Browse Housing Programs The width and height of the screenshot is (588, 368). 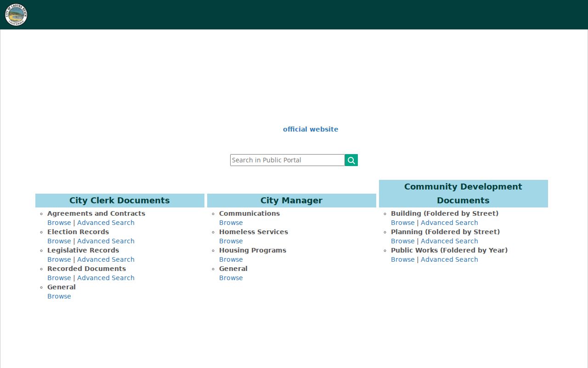231,259
